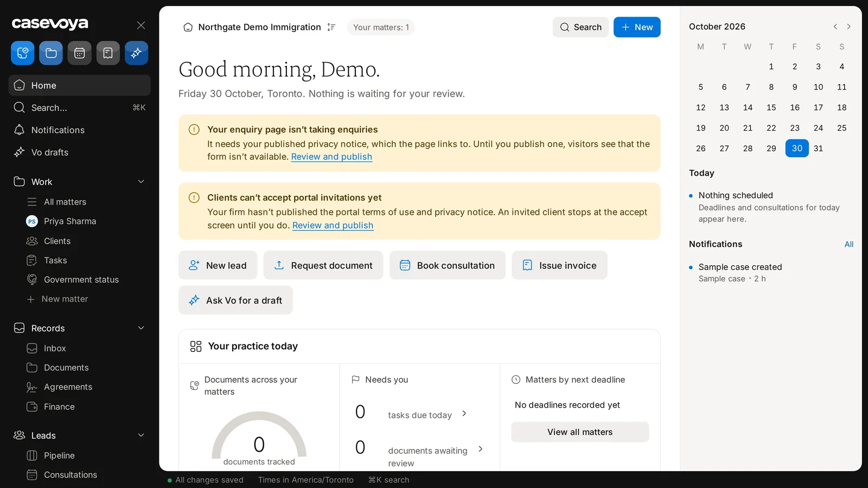Follow Review and publish link in portal warning
868x488 pixels.
click(x=333, y=226)
